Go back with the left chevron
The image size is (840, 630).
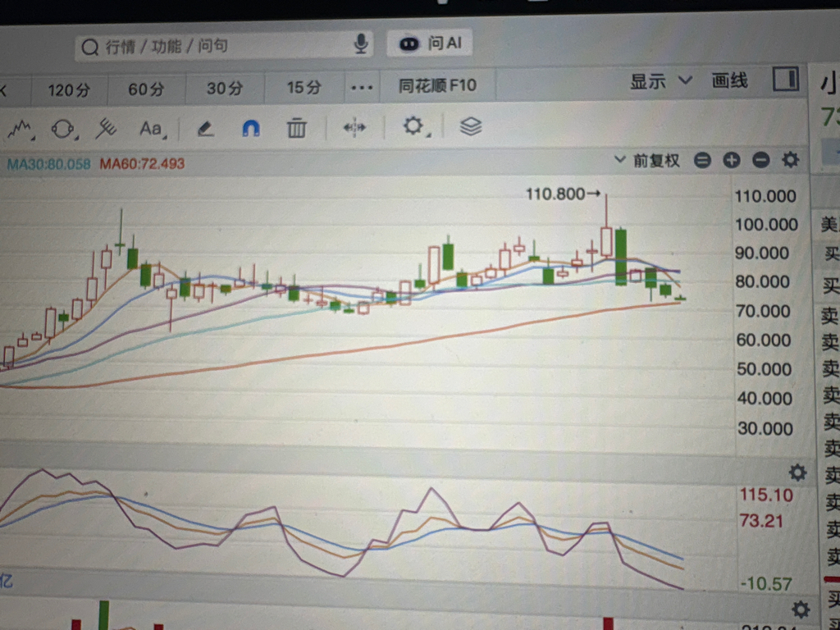(3, 91)
